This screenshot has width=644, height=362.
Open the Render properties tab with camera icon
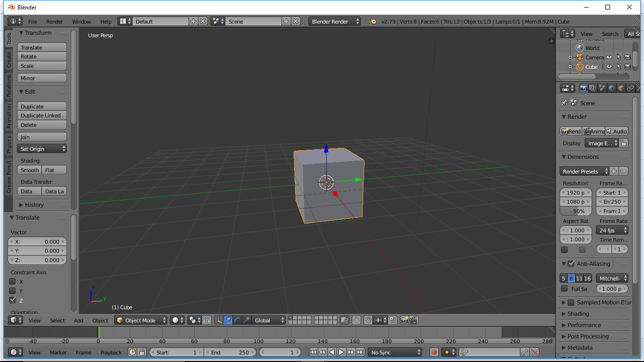point(583,88)
